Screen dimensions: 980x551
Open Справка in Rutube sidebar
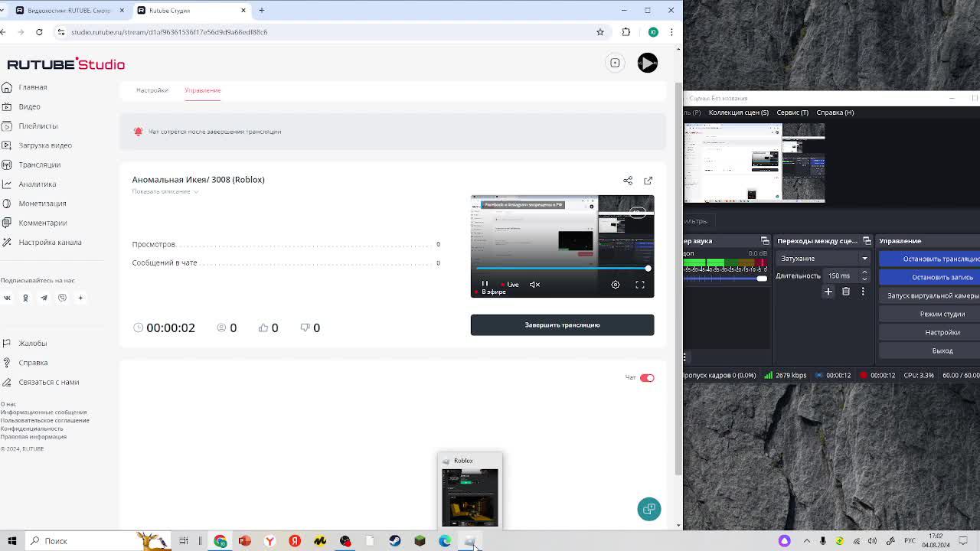(33, 363)
